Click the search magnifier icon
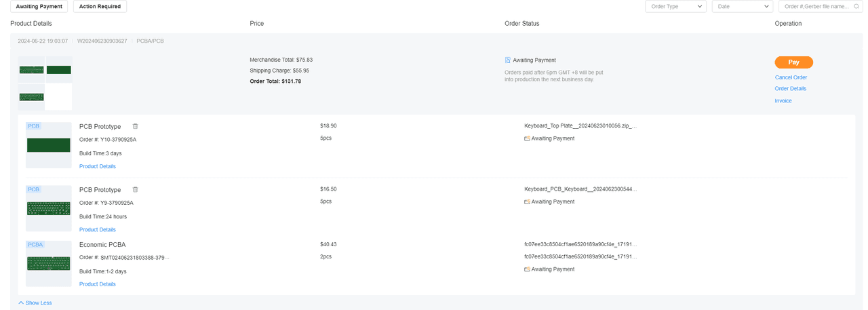This screenshot has height=310, width=868. (x=858, y=7)
